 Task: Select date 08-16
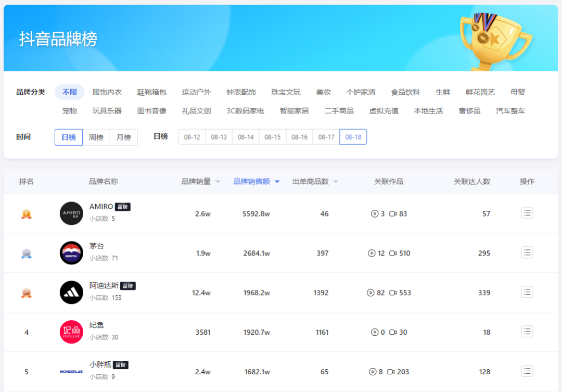click(300, 137)
